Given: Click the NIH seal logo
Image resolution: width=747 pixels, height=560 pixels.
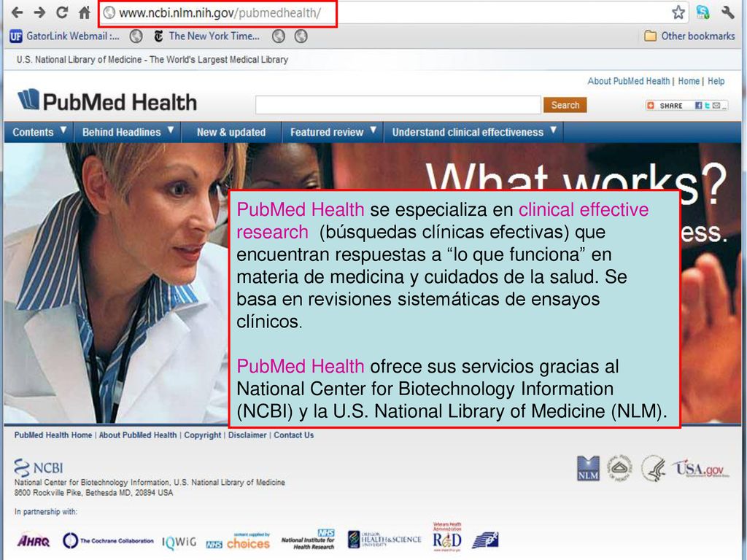Looking at the screenshot, I should pos(619,468).
